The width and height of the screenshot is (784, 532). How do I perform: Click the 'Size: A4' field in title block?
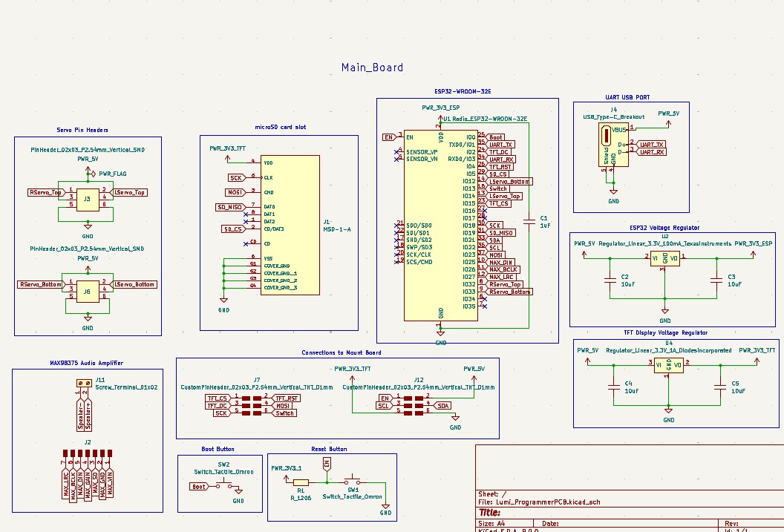[x=491, y=524]
